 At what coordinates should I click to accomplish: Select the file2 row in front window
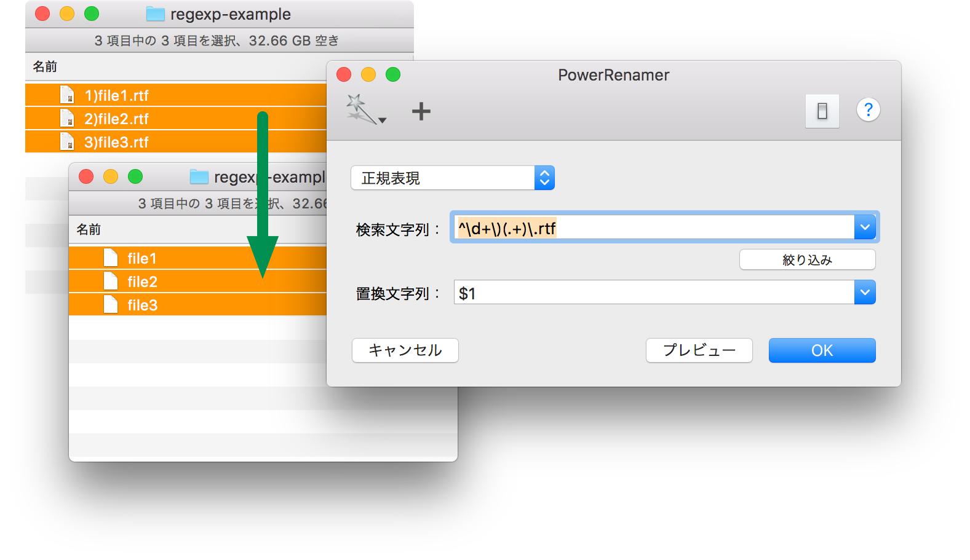point(197,282)
